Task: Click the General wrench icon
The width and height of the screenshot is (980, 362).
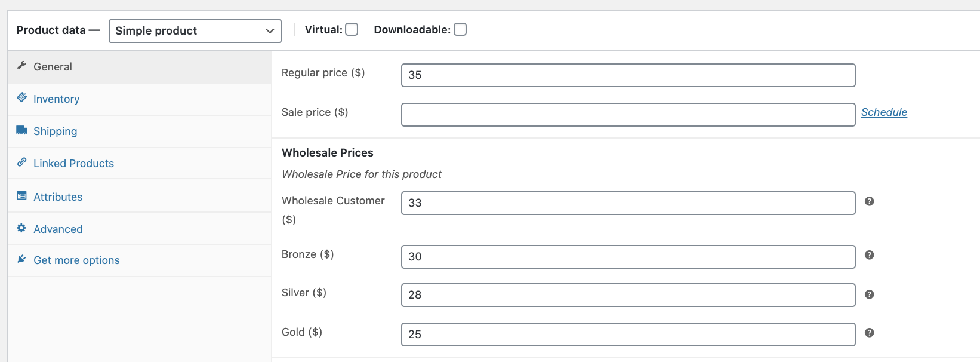Action: tap(21, 66)
